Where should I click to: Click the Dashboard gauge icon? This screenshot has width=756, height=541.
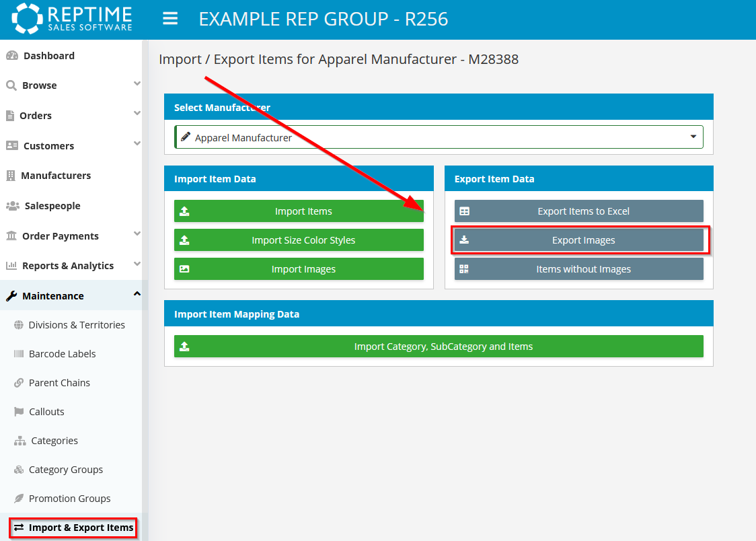pos(12,55)
